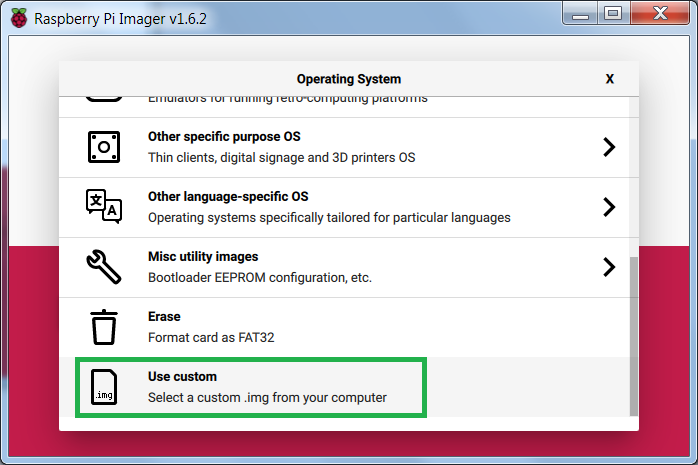Click the wrench icon for Misc utility images
Viewport: 698px width, 465px height.
[x=104, y=267]
